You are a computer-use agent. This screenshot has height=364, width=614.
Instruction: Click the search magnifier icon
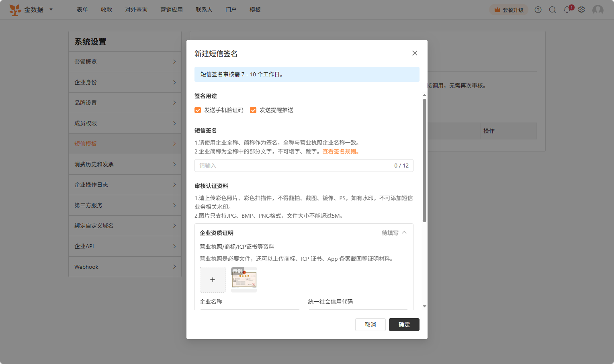point(553,10)
